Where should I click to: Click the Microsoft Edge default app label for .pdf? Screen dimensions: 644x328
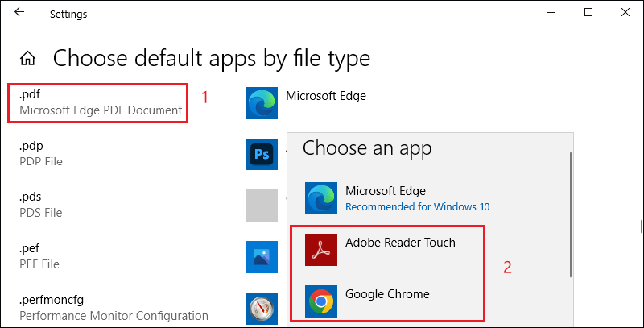[x=326, y=96]
